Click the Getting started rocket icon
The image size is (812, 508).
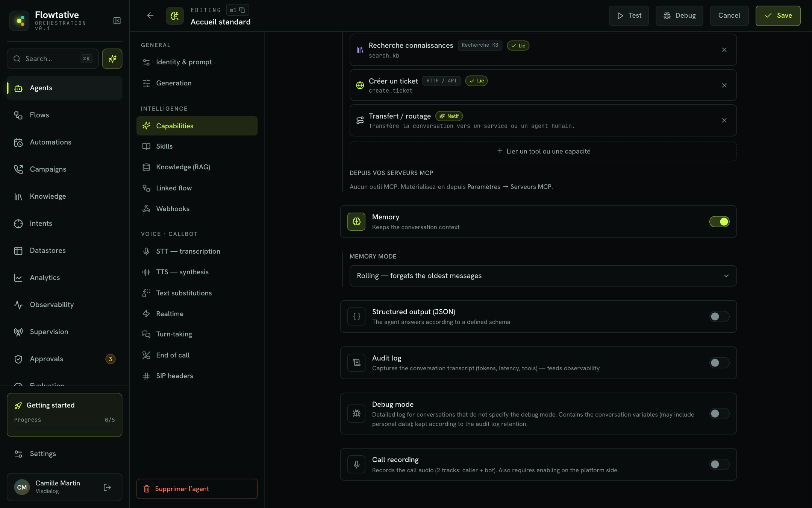(18, 405)
